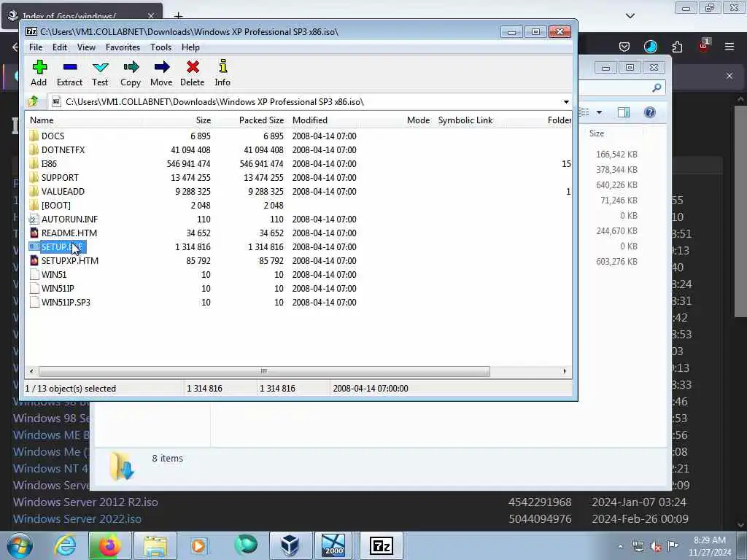Select the I386 folder

[49, 164]
